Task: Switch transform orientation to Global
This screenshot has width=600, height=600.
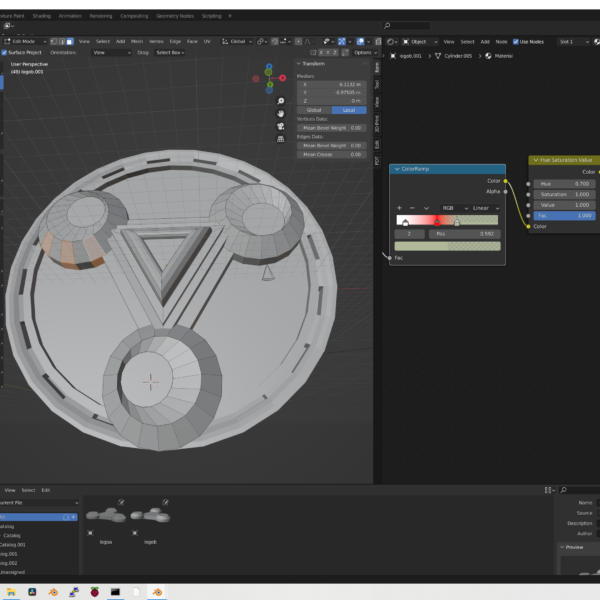Action: (x=313, y=110)
